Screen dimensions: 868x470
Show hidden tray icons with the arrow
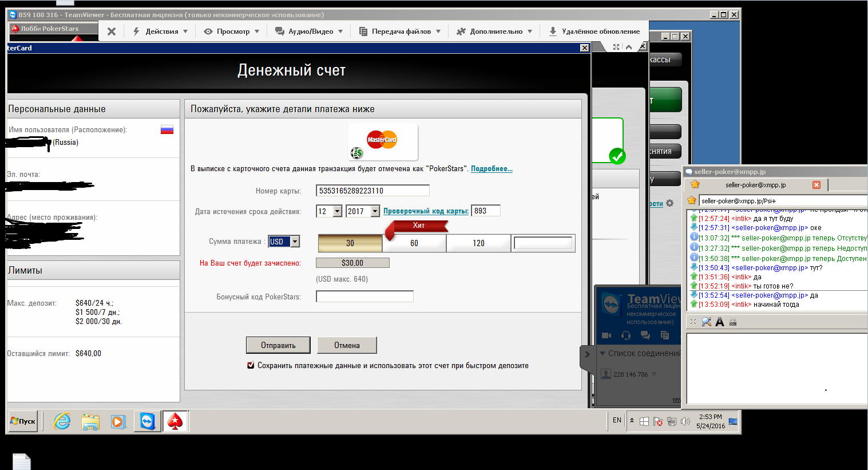632,421
